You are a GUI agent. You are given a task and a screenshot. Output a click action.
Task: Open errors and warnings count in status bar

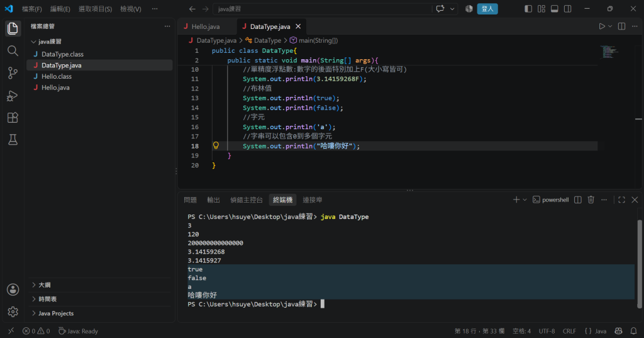tap(36, 331)
